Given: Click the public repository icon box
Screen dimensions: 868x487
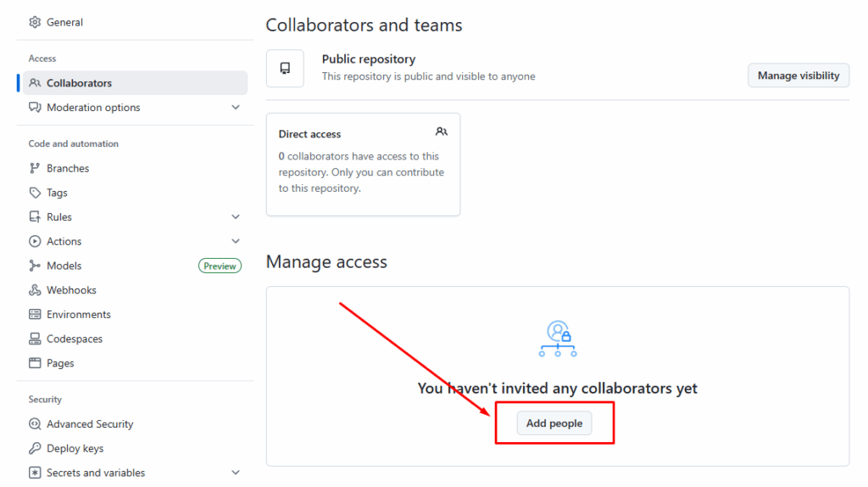Looking at the screenshot, I should [x=285, y=68].
